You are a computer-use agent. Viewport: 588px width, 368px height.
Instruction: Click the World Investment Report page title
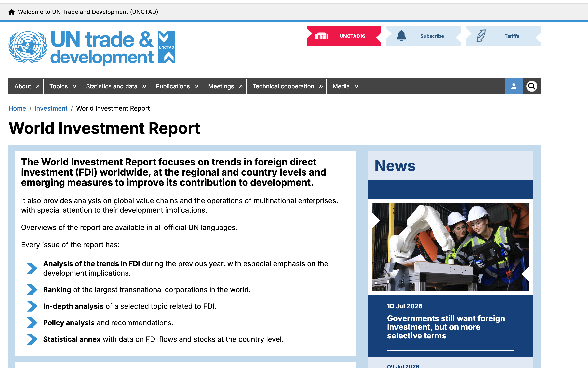[x=104, y=128]
